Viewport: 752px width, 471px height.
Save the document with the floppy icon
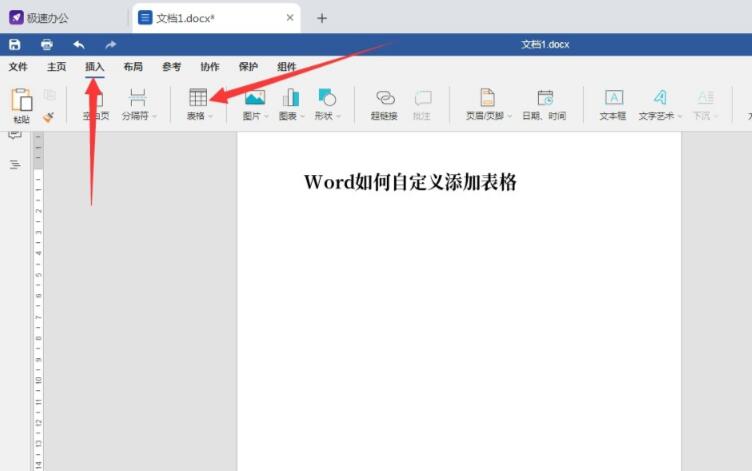15,45
